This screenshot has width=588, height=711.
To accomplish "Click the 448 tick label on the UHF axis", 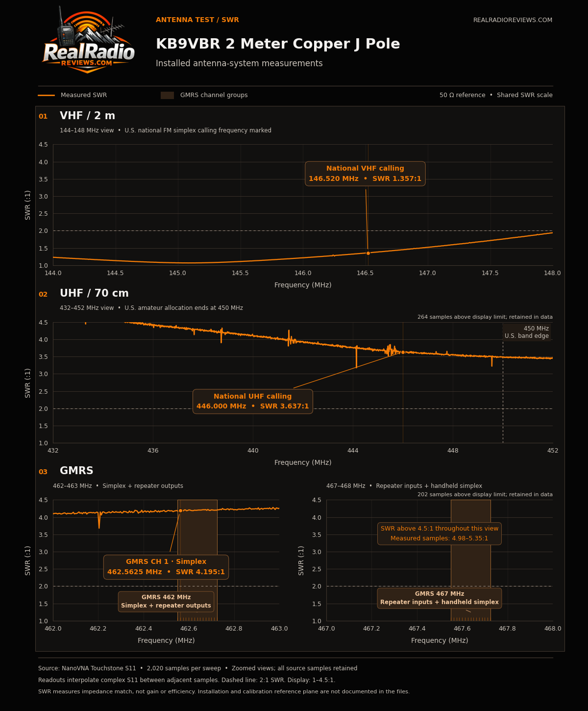I will [453, 451].
